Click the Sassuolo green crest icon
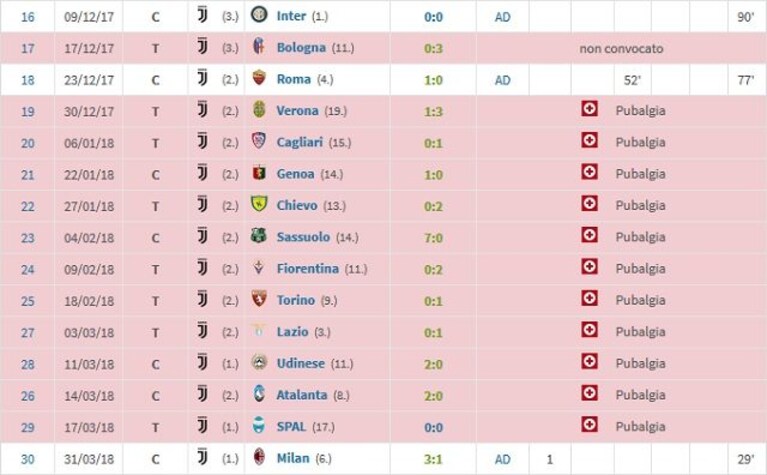This screenshot has height=475, width=767. coord(259,236)
